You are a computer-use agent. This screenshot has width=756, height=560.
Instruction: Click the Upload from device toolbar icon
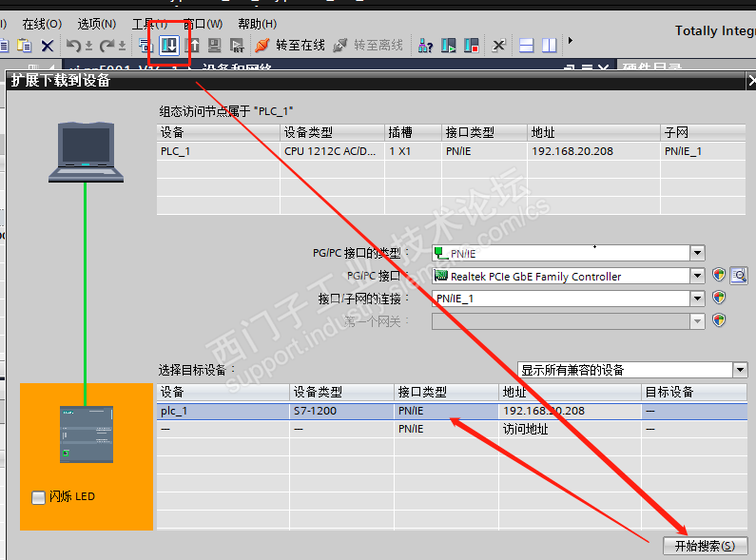pos(192,46)
